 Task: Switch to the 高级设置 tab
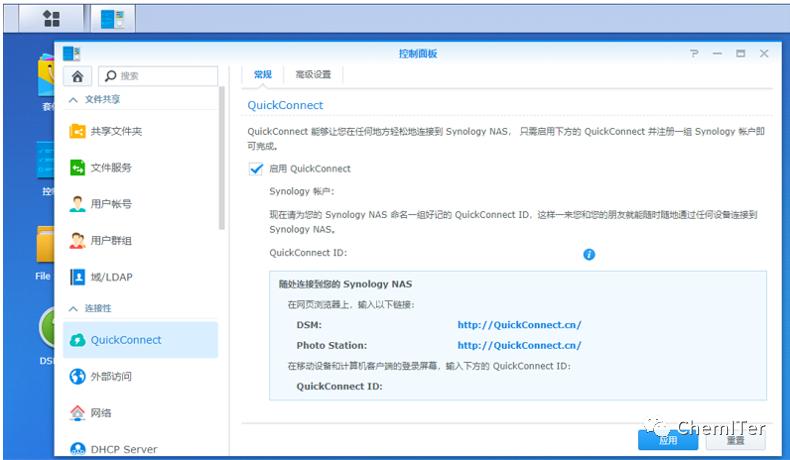point(313,75)
